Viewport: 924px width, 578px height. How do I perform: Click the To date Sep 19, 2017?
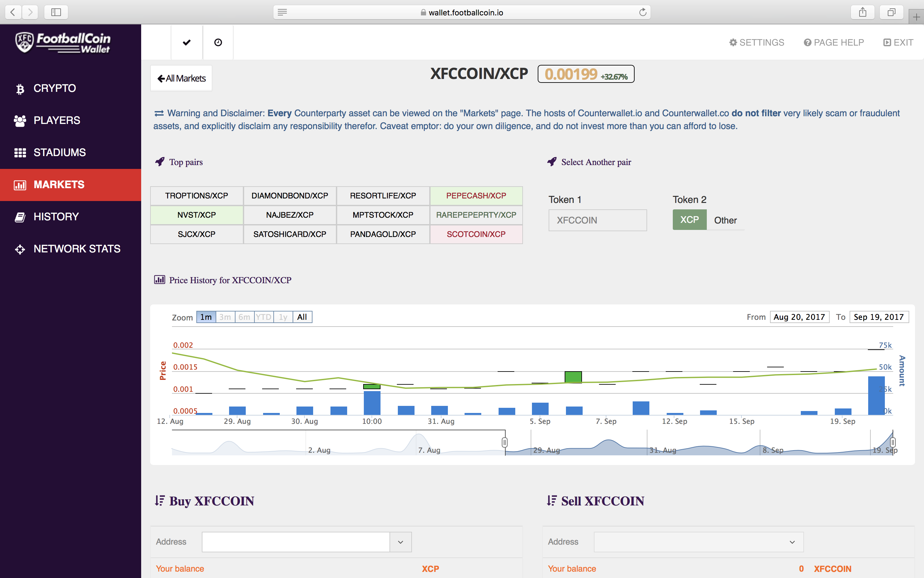click(x=879, y=317)
